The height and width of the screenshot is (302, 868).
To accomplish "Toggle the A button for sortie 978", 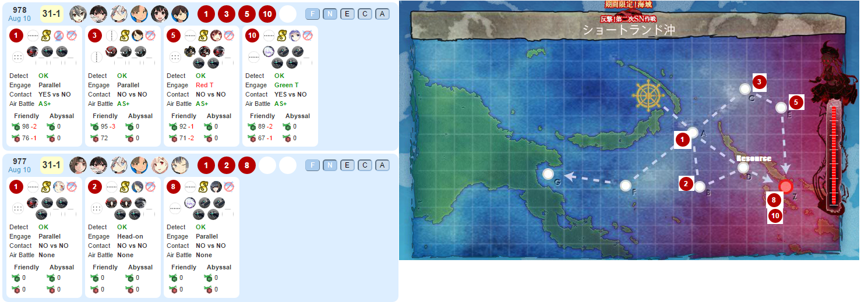I will 382,14.
